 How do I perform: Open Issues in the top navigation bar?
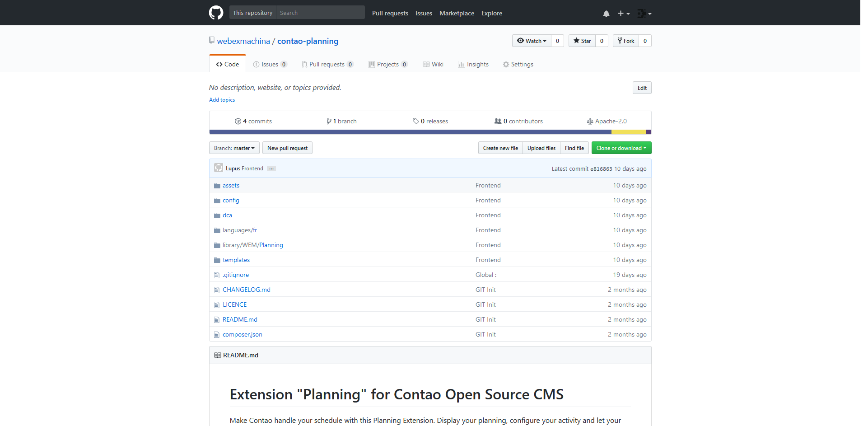coord(424,13)
